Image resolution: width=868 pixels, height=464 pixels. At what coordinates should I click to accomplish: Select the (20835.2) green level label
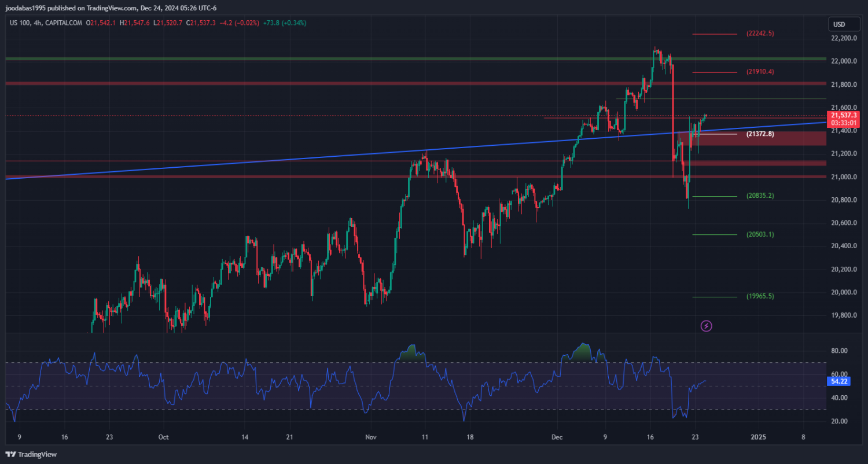tap(760, 196)
